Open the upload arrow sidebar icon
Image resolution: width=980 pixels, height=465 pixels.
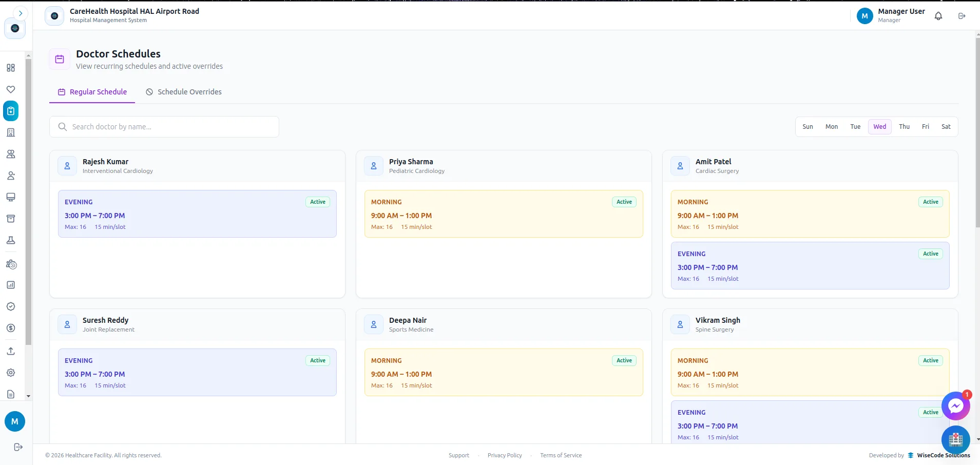(11, 351)
